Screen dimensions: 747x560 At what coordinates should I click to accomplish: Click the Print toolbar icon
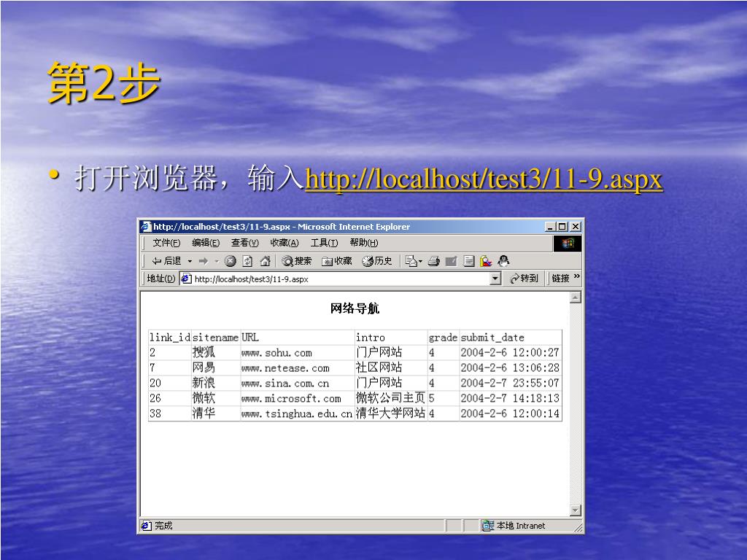point(433,261)
